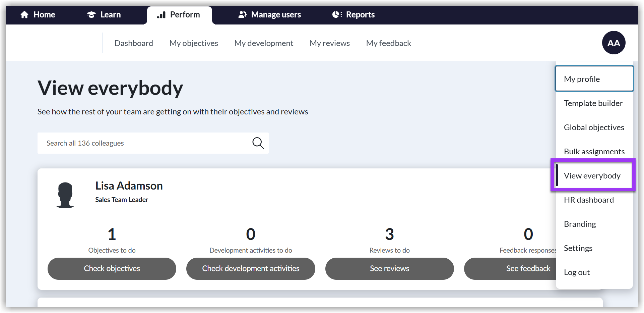This screenshot has height=313, width=644.
Task: Click the search magnifying glass icon
Action: [258, 143]
